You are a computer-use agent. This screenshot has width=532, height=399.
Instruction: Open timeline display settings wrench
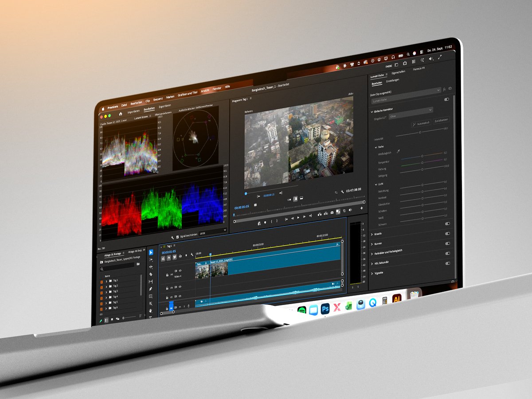pyautogui.click(x=192, y=254)
